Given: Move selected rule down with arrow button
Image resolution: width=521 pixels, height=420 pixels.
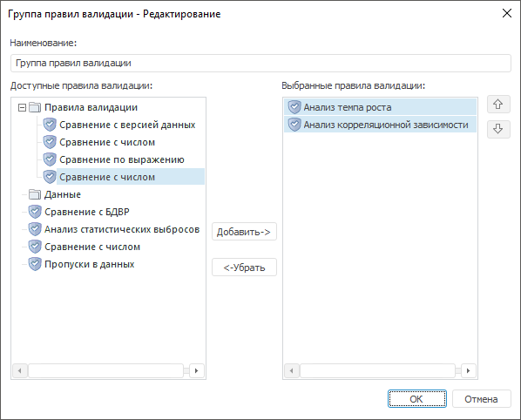Looking at the screenshot, I should tap(498, 129).
